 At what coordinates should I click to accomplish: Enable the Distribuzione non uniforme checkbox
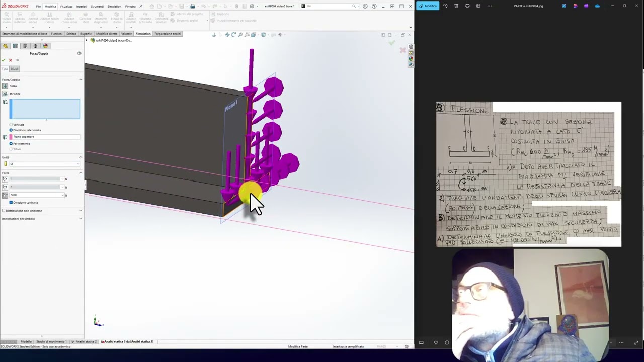pyautogui.click(x=4, y=211)
